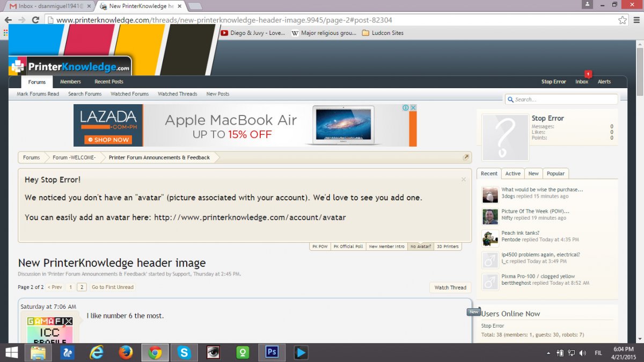Dismiss the avatar notice with the X
Image resolution: width=644 pixels, height=362 pixels.
pyautogui.click(x=464, y=179)
